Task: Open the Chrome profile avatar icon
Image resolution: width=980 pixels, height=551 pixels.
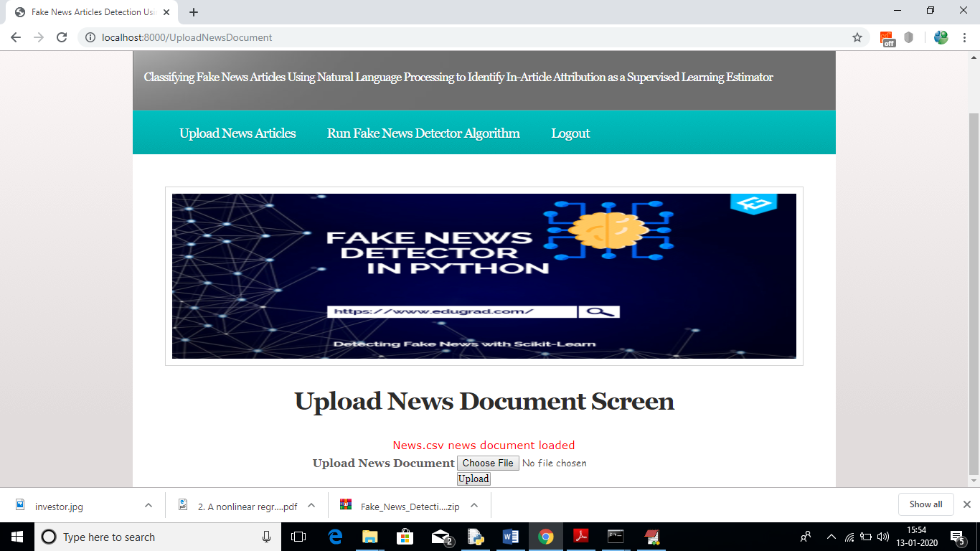Action: tap(941, 37)
